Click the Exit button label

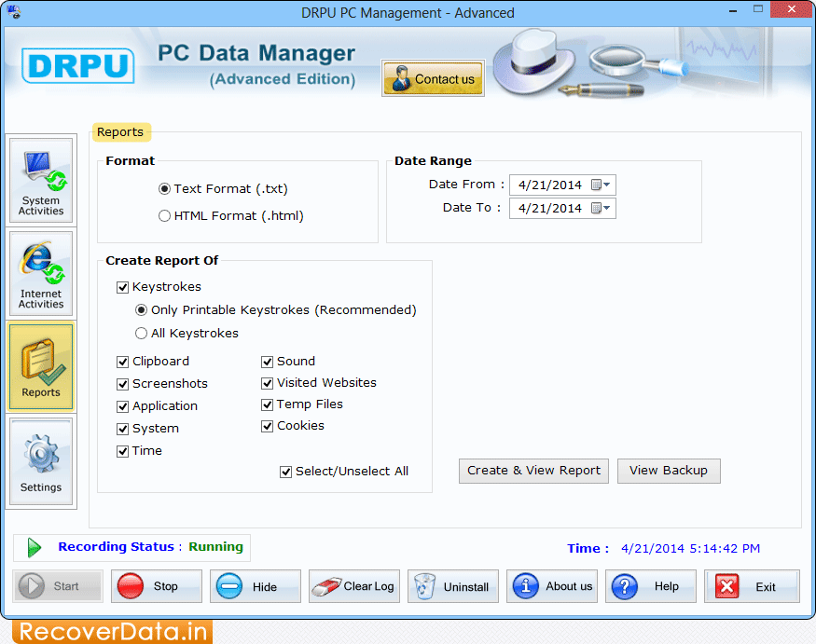[766, 587]
